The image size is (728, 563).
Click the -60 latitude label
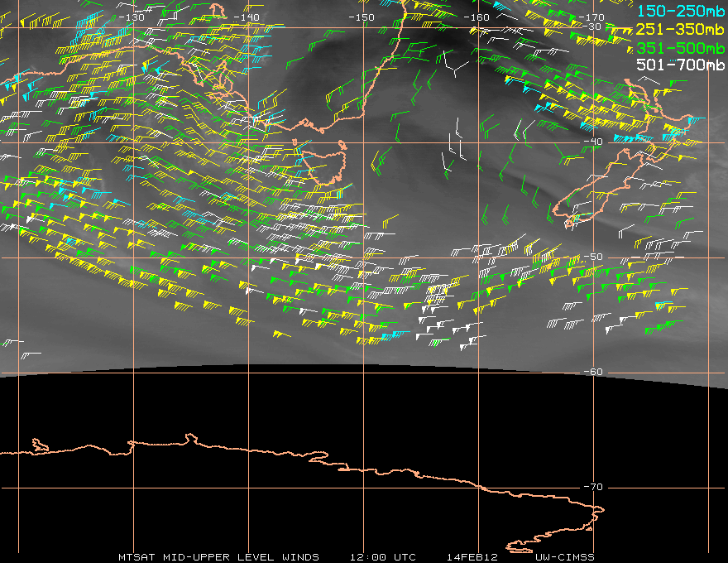pos(593,372)
